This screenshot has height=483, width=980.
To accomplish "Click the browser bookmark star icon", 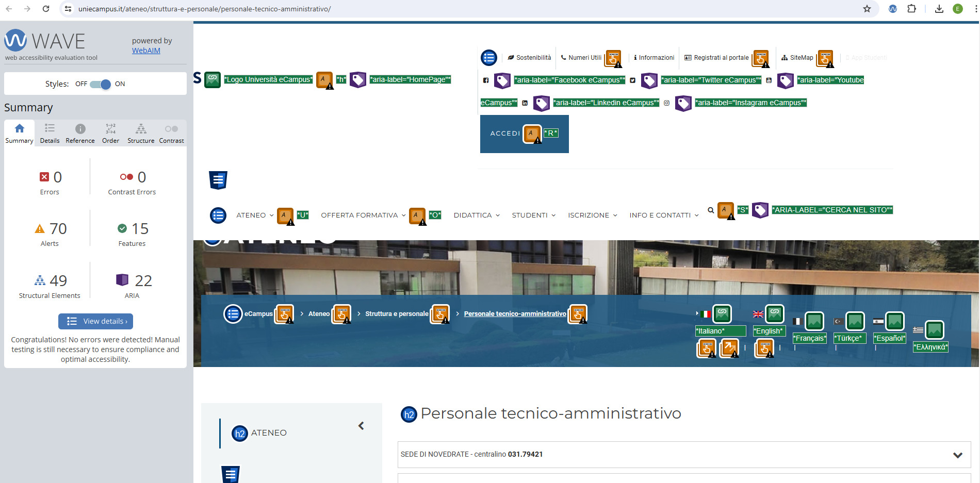I will coord(867,9).
